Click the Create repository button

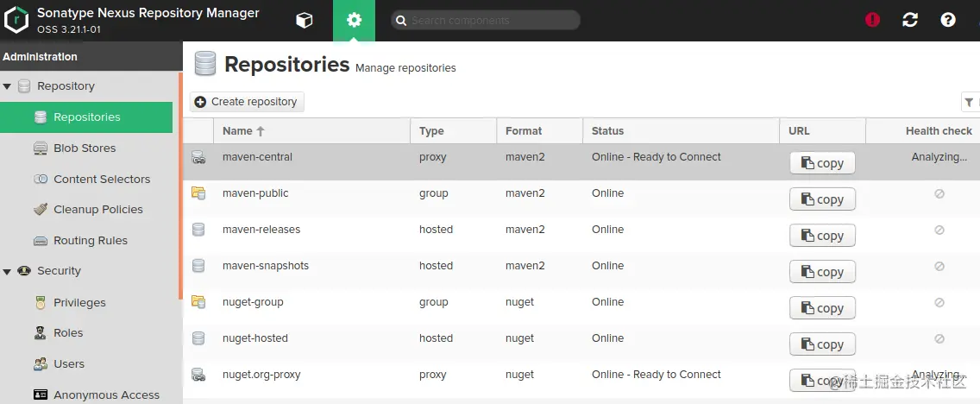[247, 102]
